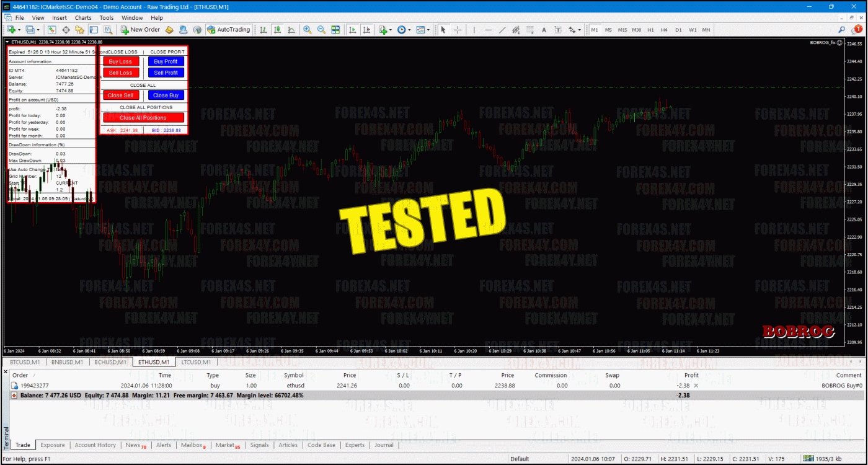
Task: Enable candlestick chart display mode
Action: coord(277,29)
